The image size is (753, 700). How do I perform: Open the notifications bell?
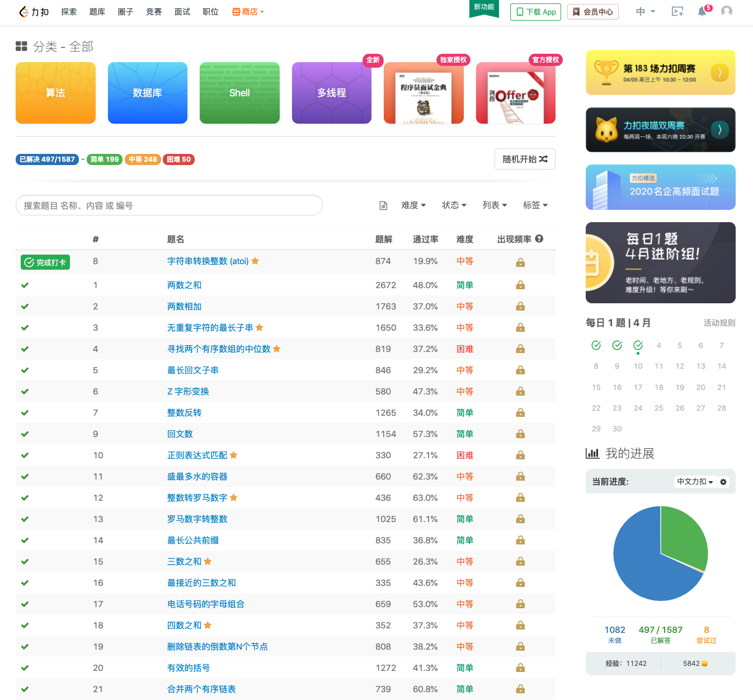702,11
